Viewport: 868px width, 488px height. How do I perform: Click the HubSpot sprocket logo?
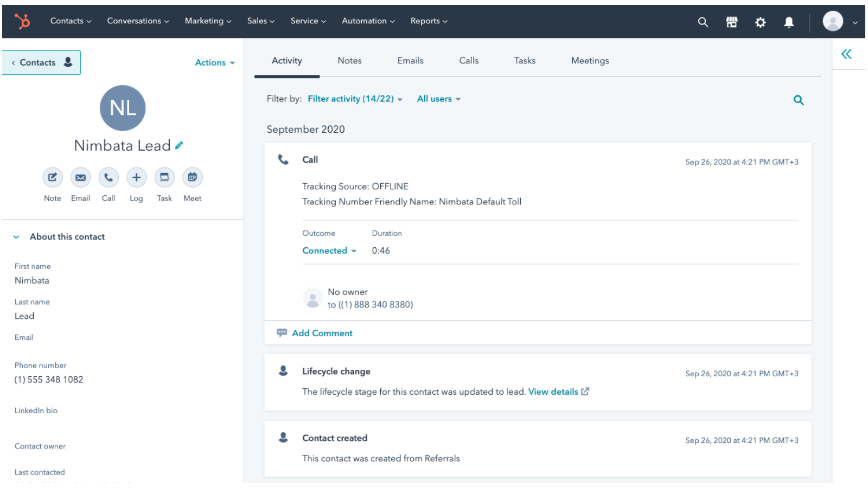click(x=22, y=21)
